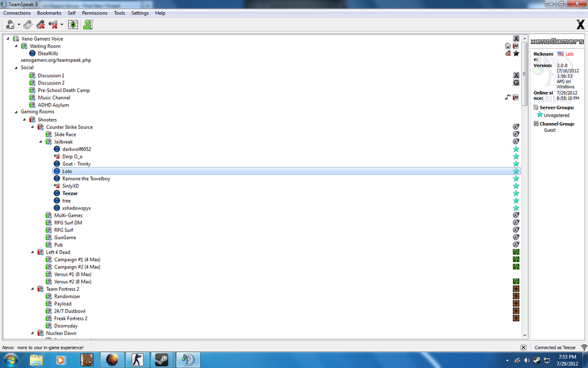
Task: Collapse the Counter Strike Source channel
Action: 32,127
